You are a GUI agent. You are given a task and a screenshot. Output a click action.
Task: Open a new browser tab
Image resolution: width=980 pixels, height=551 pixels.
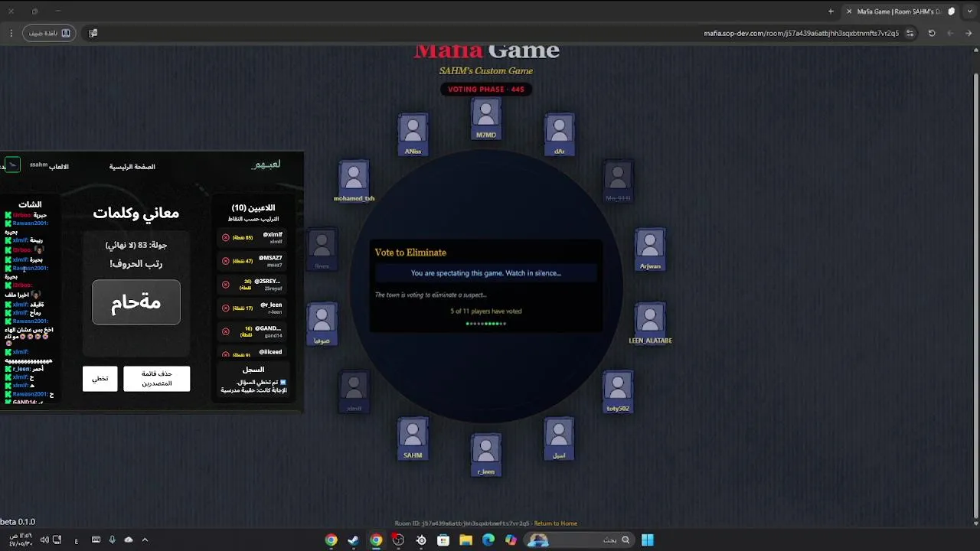pyautogui.click(x=831, y=11)
